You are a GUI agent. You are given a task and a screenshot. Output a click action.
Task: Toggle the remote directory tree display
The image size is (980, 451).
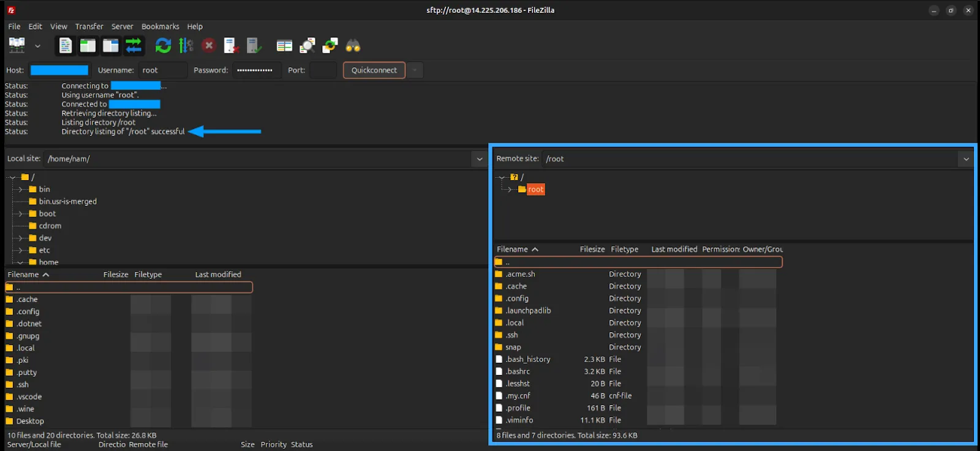111,45
